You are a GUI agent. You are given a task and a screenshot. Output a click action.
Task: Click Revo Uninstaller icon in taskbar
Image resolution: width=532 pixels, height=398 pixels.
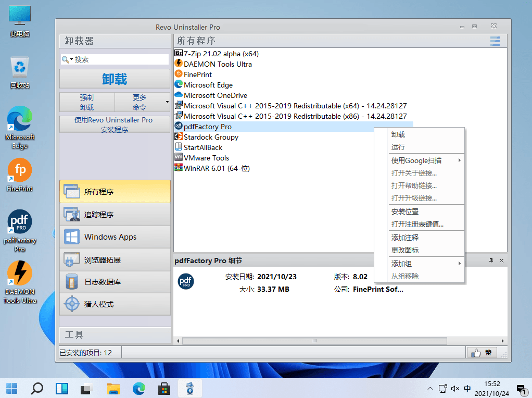coord(190,388)
